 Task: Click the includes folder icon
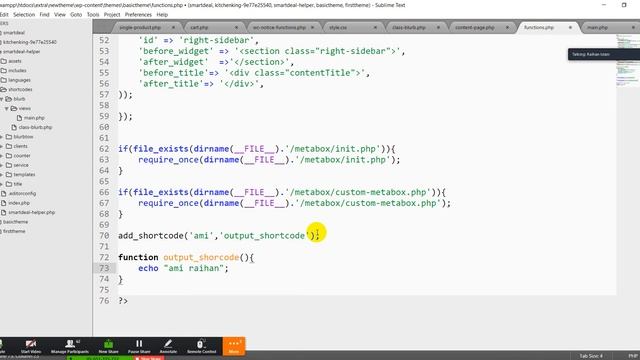(4, 70)
